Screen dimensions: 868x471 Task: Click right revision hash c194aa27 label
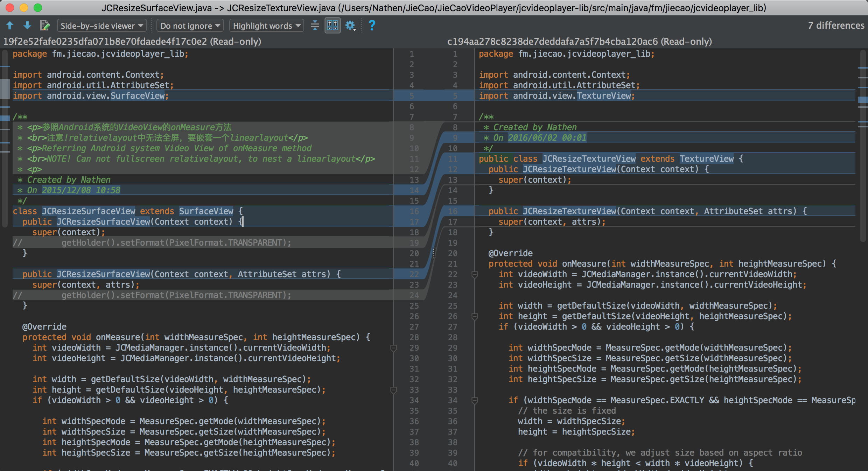579,42
